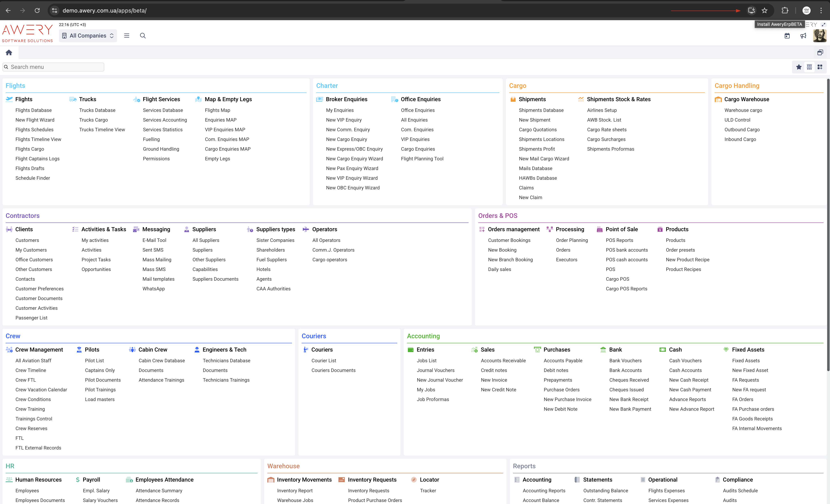Toggle favorites star view
Image resolution: width=830 pixels, height=504 pixels.
799,67
